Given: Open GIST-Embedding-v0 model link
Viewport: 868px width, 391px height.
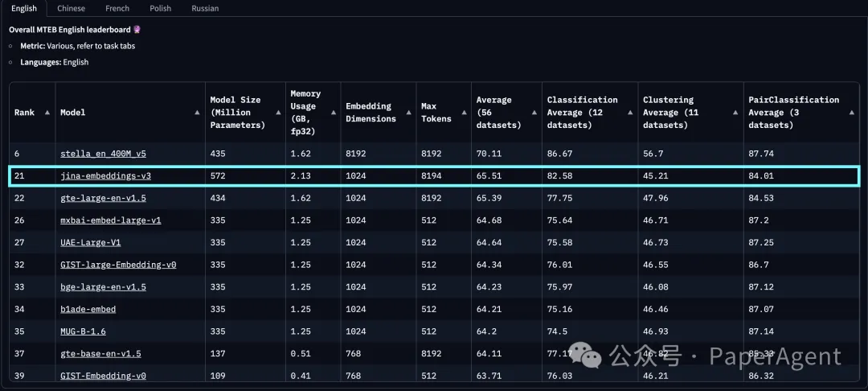Looking at the screenshot, I should pos(103,376).
